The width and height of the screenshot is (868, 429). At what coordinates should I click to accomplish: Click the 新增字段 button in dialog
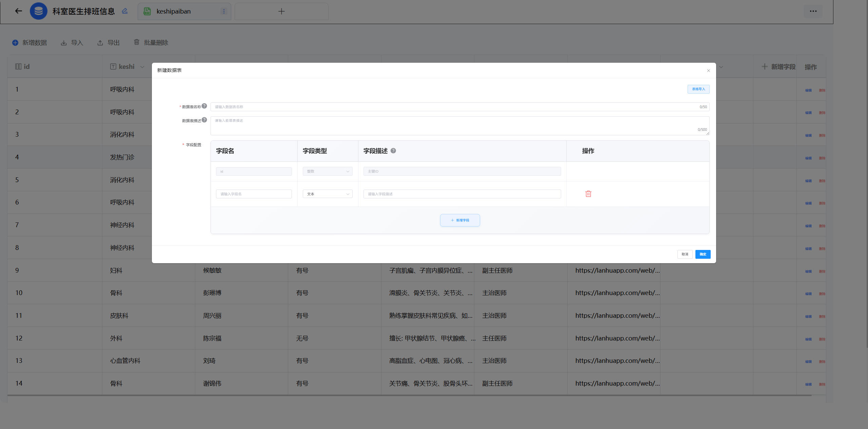pos(460,220)
